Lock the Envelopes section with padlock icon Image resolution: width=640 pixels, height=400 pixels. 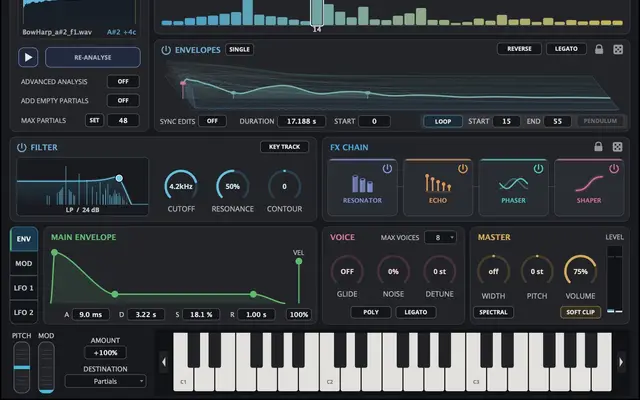pos(599,49)
